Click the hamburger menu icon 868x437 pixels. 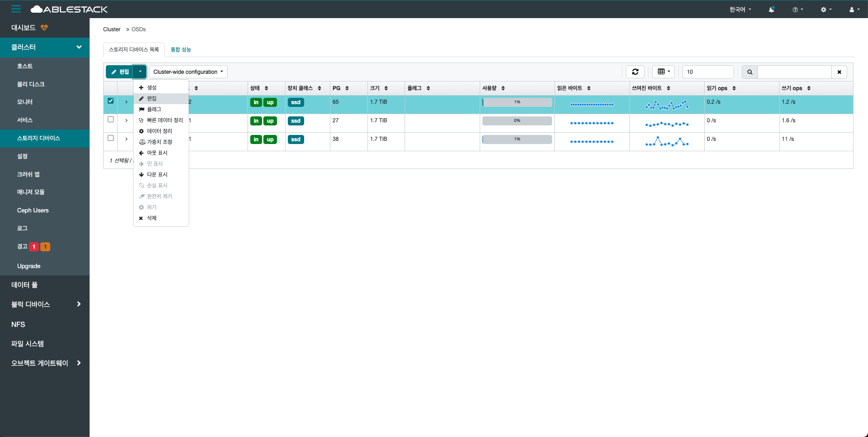pos(16,9)
